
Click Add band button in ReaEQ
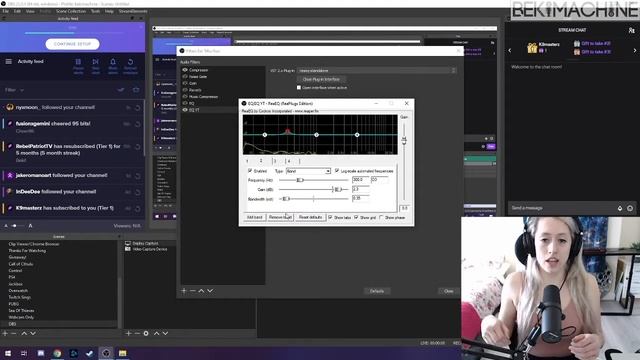tap(255, 218)
